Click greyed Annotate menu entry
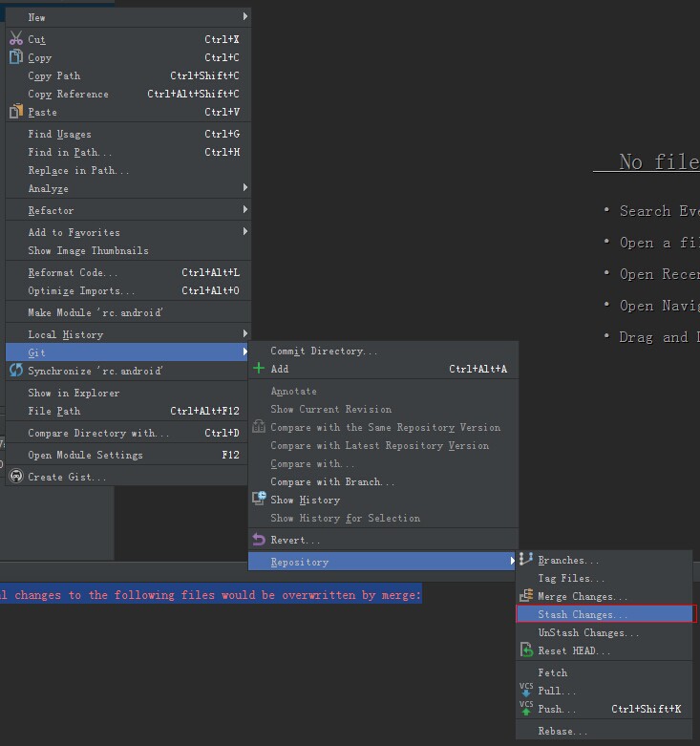 click(x=383, y=391)
